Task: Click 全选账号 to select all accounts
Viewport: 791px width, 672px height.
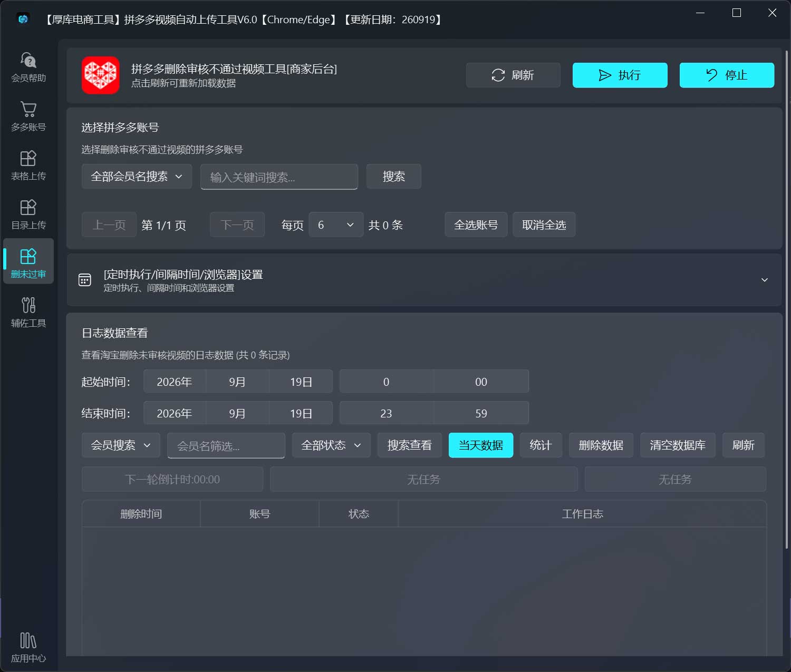Action: (476, 225)
